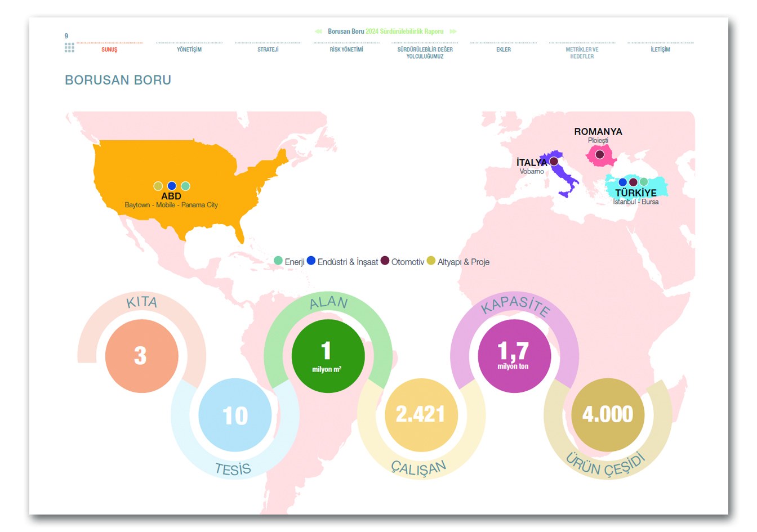This screenshot has width=757, height=532.
Task: Click the green circle showing 1 milyon m²
Action: coord(328,356)
